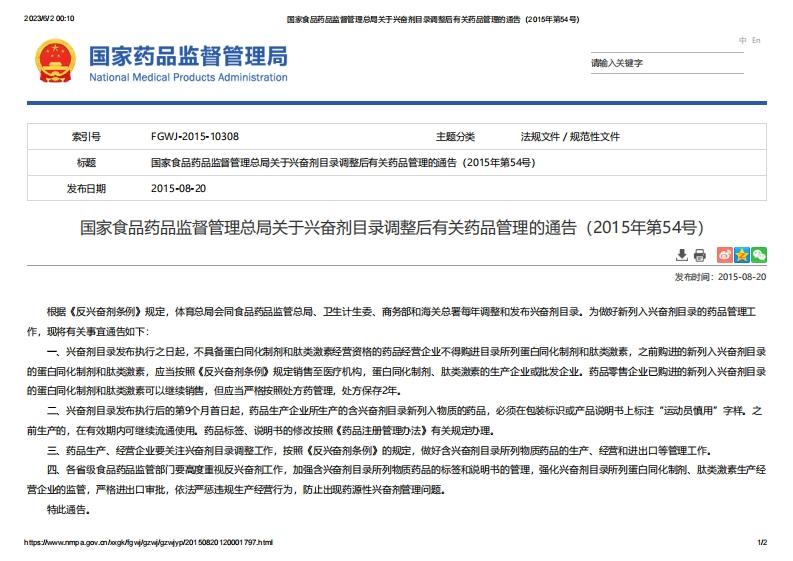
Task: Switch language to Chinese (中)
Action: 742,40
